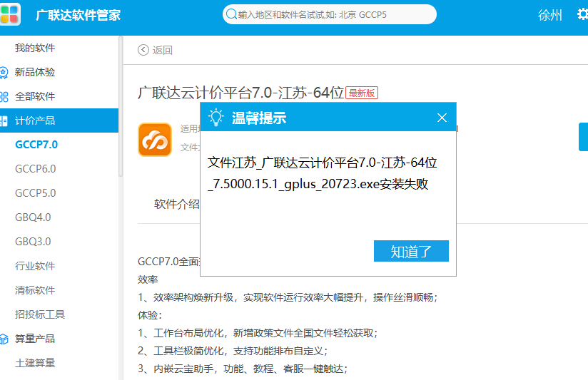Select 招投标工具 in sidebar
The height and width of the screenshot is (380, 588).
click(40, 314)
